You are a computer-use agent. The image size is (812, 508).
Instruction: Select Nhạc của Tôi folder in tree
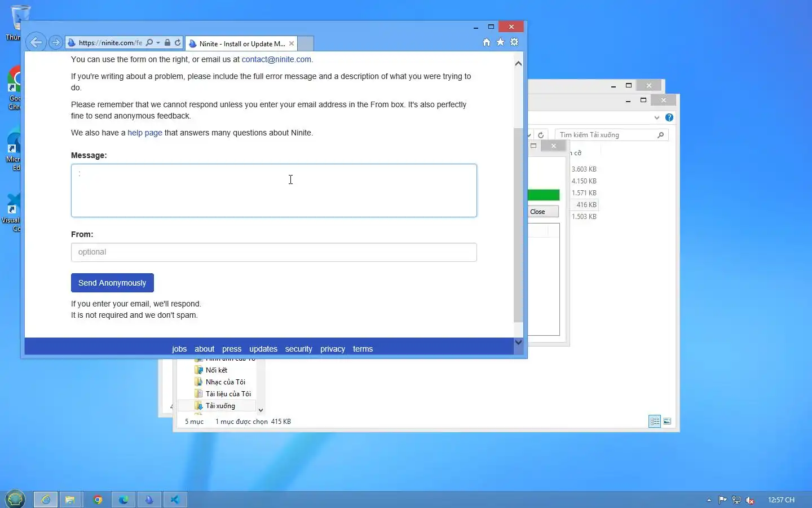pyautogui.click(x=225, y=382)
